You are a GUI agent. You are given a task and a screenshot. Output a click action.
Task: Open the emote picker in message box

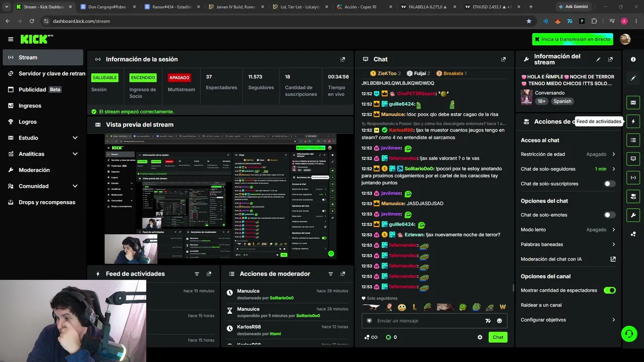[499, 321]
